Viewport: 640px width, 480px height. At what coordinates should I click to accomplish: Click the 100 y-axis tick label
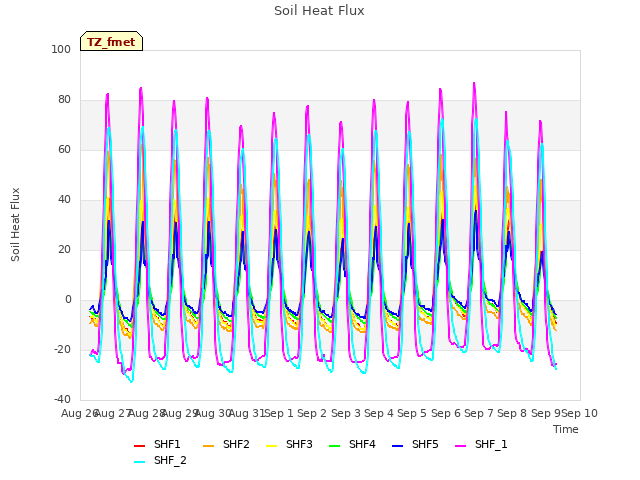tap(61, 49)
